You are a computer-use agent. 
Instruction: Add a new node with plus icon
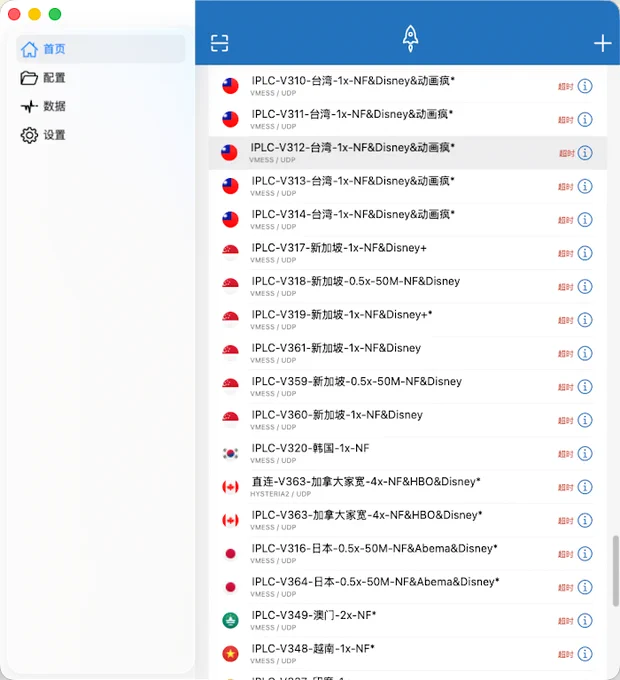603,43
